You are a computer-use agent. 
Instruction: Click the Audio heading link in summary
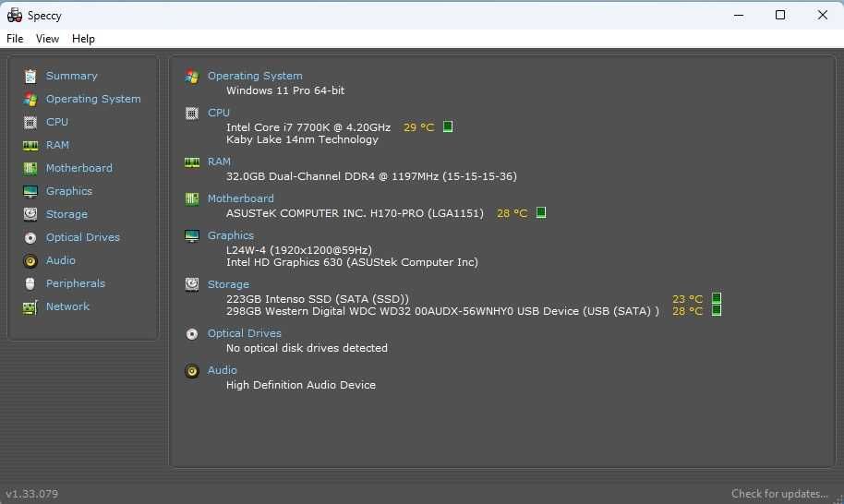tap(223, 370)
